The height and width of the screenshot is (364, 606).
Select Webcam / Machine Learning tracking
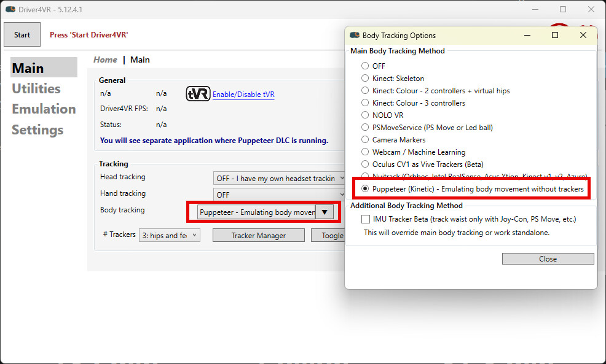tap(364, 152)
